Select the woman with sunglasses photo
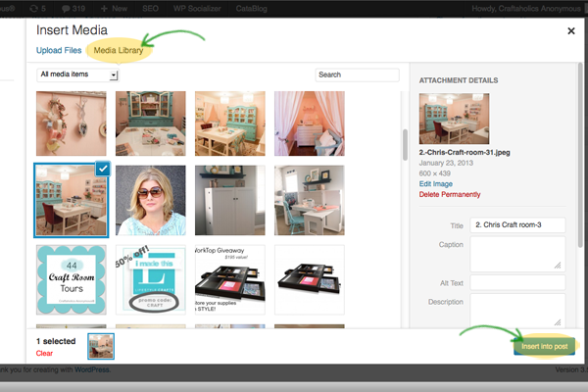 [x=151, y=200]
